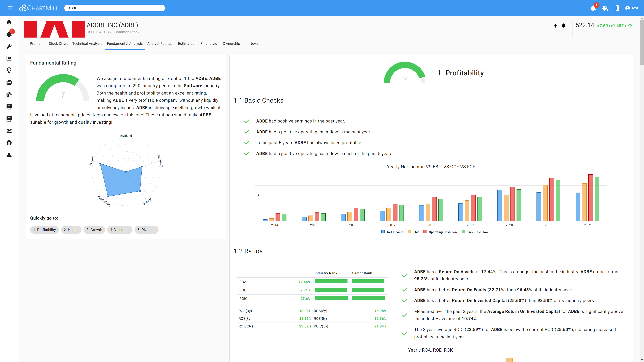Click the ChartMill logo

[x=39, y=8]
